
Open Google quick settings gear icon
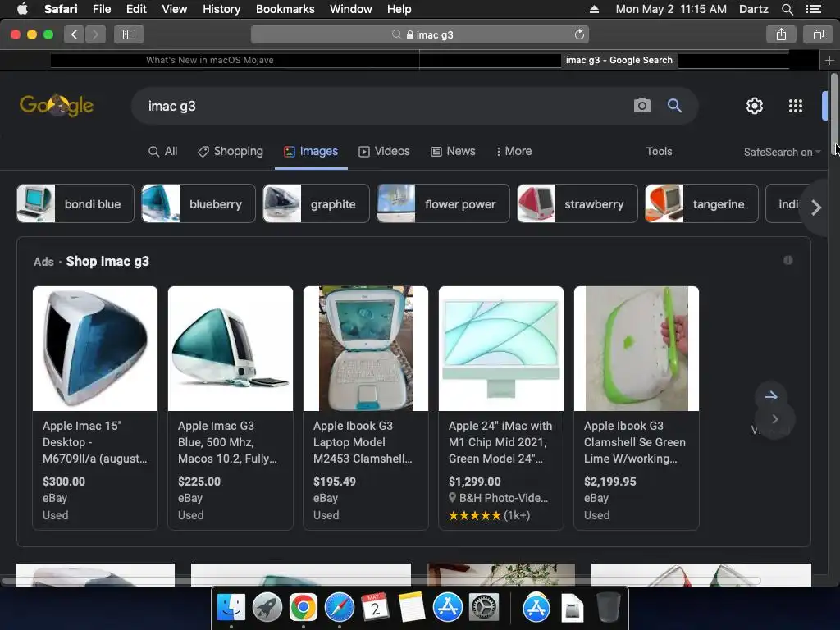(755, 106)
